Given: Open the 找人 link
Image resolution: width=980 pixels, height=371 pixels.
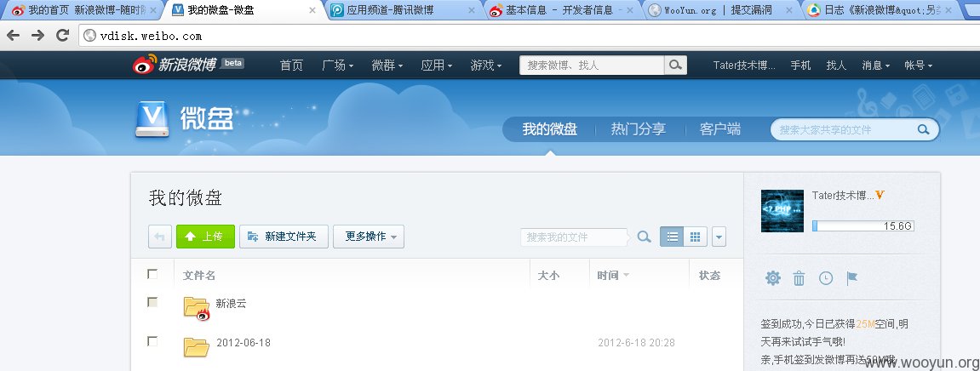Looking at the screenshot, I should point(836,65).
